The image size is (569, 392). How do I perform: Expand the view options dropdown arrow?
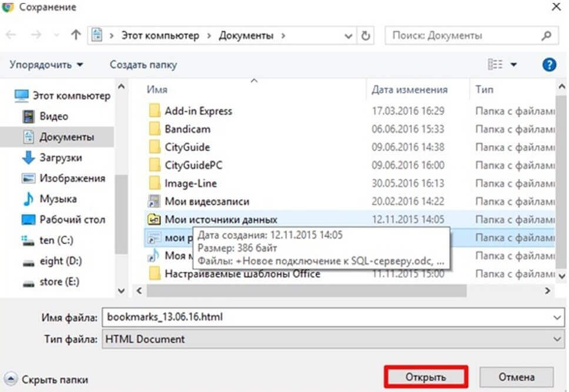click(513, 65)
